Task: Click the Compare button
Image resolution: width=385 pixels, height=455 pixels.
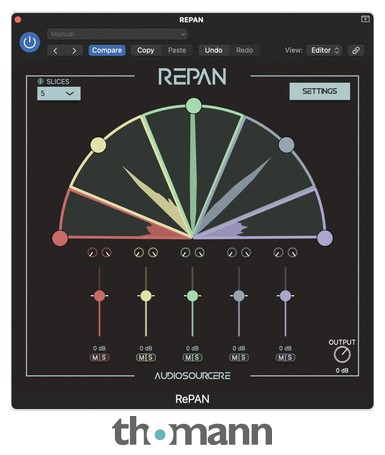Action: pos(107,50)
